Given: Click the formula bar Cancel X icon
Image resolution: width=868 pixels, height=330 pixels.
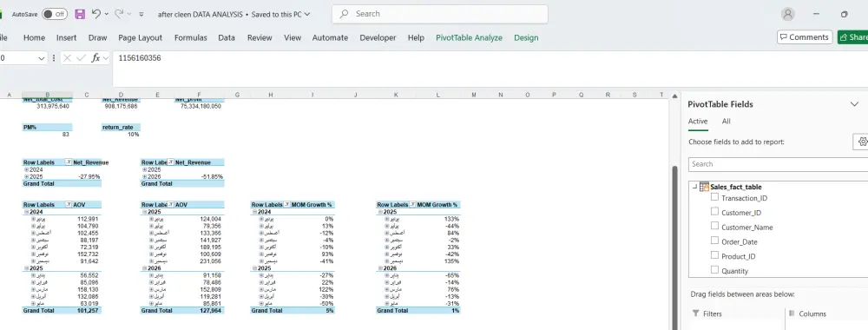Looking at the screenshot, I should (x=67, y=57).
